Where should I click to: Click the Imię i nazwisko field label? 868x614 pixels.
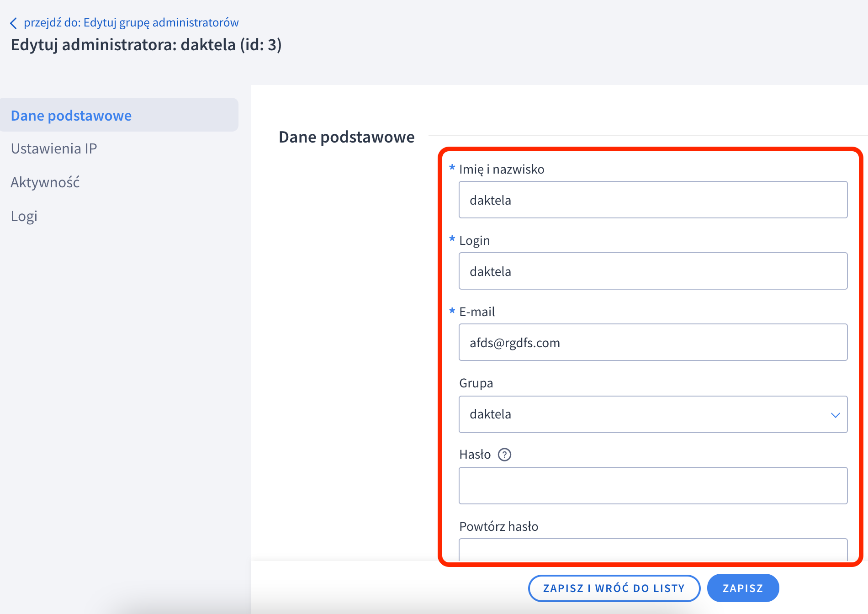click(501, 169)
